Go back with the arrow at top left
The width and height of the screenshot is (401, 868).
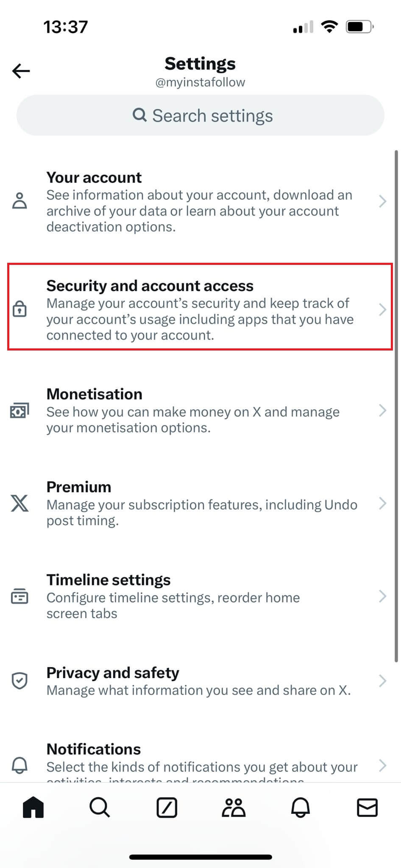coord(20,70)
